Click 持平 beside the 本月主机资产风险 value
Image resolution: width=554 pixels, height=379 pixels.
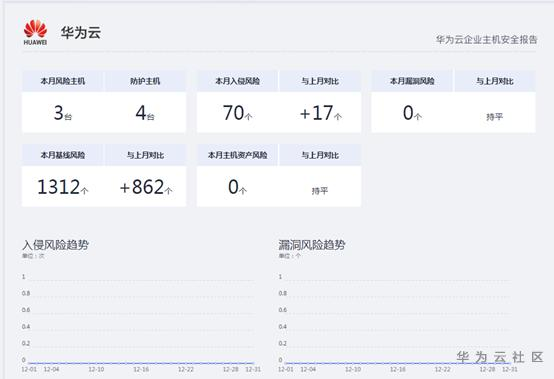click(x=320, y=191)
